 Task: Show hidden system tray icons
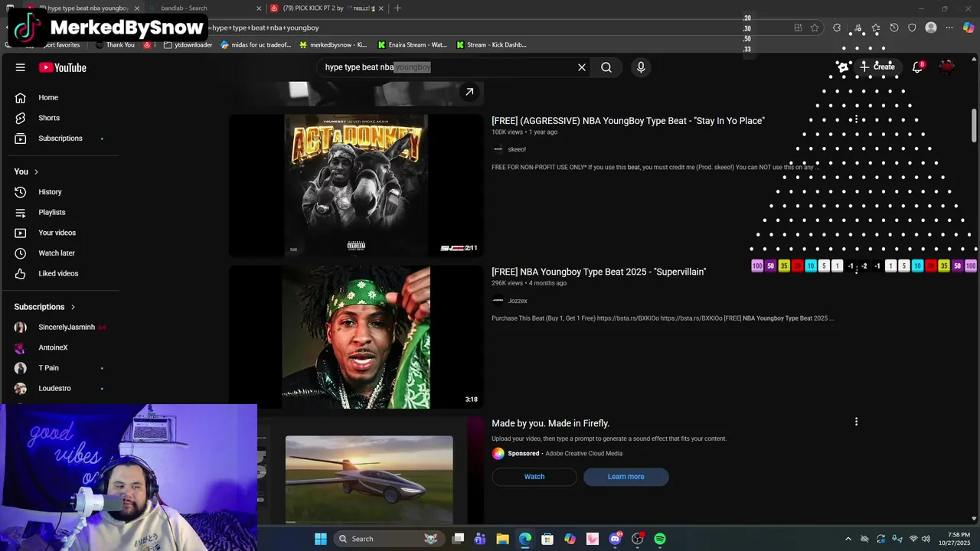(x=848, y=539)
